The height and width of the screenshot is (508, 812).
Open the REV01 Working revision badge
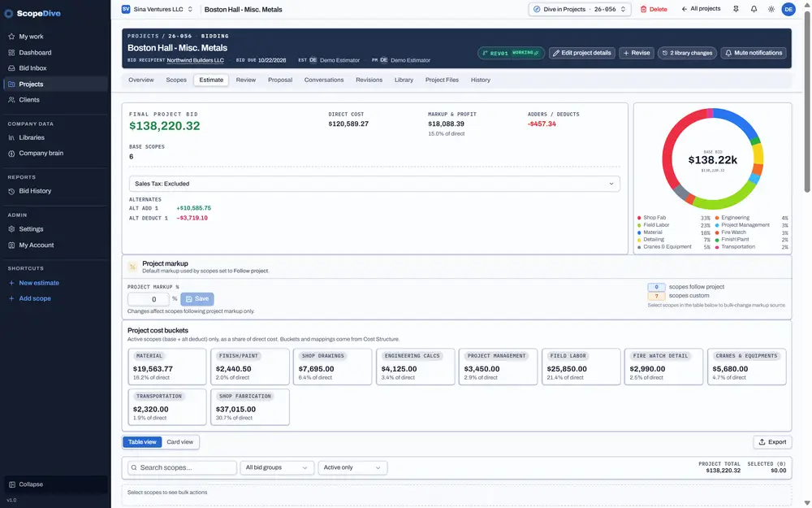coord(511,53)
